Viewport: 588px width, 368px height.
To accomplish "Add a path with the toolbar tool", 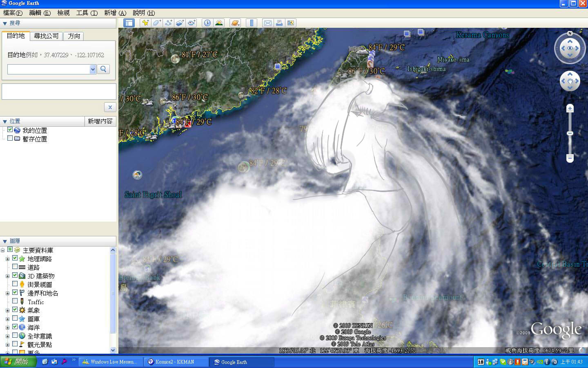I will (x=168, y=23).
